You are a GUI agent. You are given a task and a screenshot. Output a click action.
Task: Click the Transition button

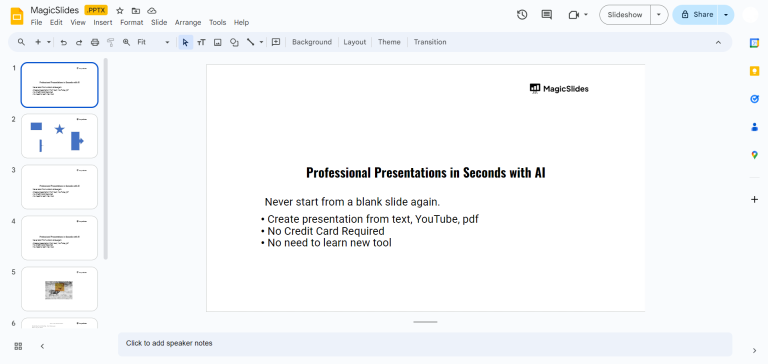(x=430, y=42)
